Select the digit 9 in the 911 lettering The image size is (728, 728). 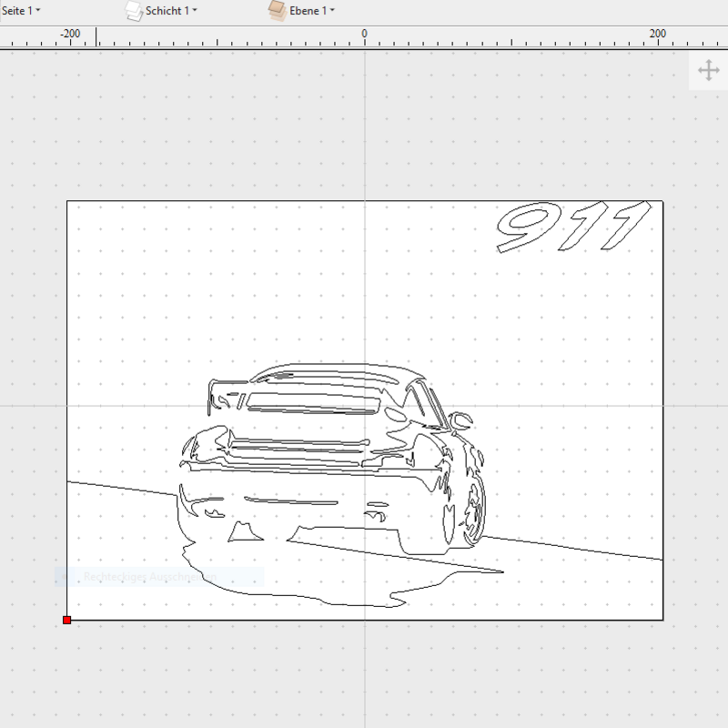coord(527,227)
